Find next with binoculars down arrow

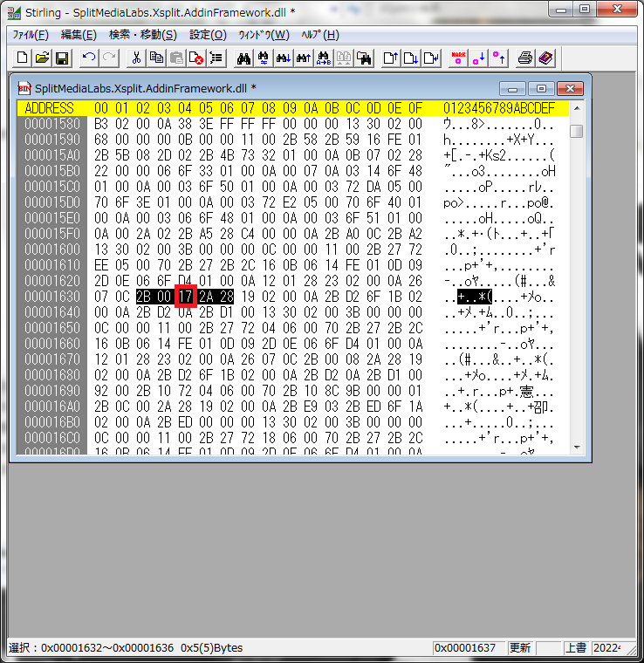click(x=284, y=58)
